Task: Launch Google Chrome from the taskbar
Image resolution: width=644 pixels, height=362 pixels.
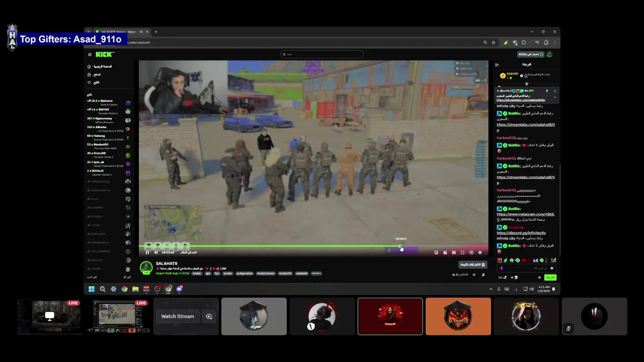Action: (x=124, y=289)
